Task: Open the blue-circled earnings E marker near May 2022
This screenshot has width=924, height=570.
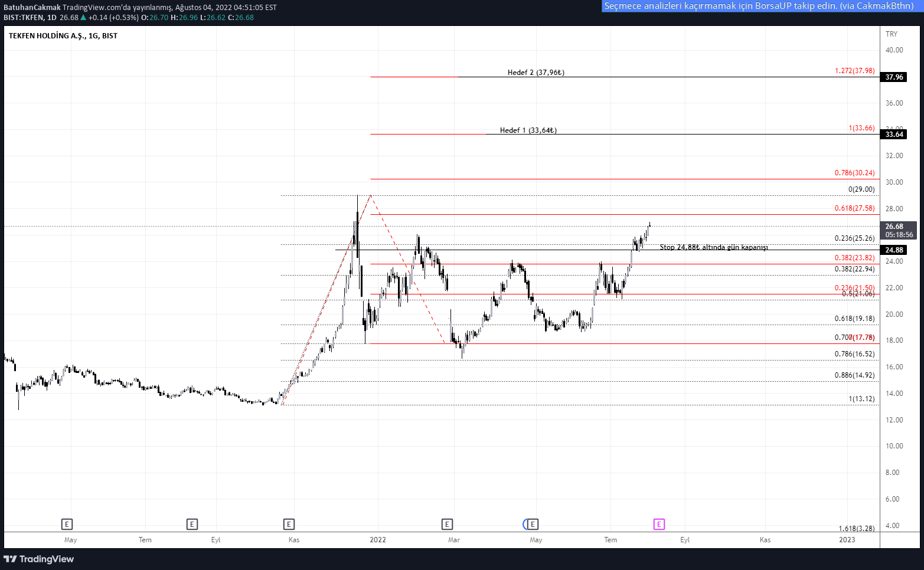Action: tap(533, 524)
